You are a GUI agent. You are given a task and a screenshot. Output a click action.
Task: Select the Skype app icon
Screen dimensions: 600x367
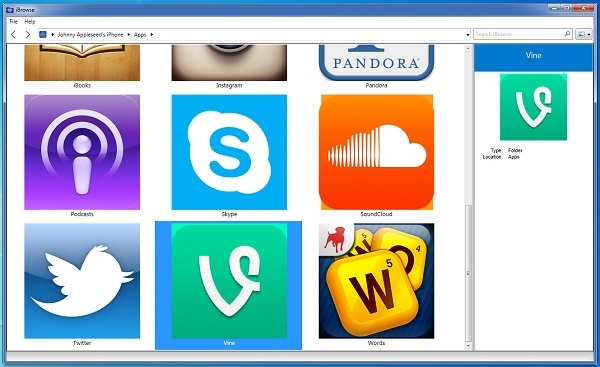pyautogui.click(x=229, y=152)
